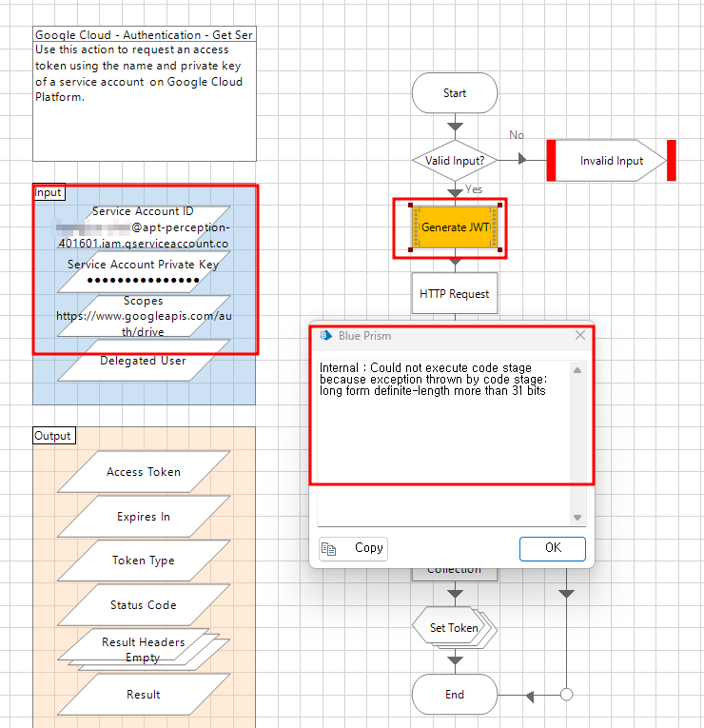Select the HTTP Request stage
Viewport: 704px width, 728px height.
pos(455,293)
